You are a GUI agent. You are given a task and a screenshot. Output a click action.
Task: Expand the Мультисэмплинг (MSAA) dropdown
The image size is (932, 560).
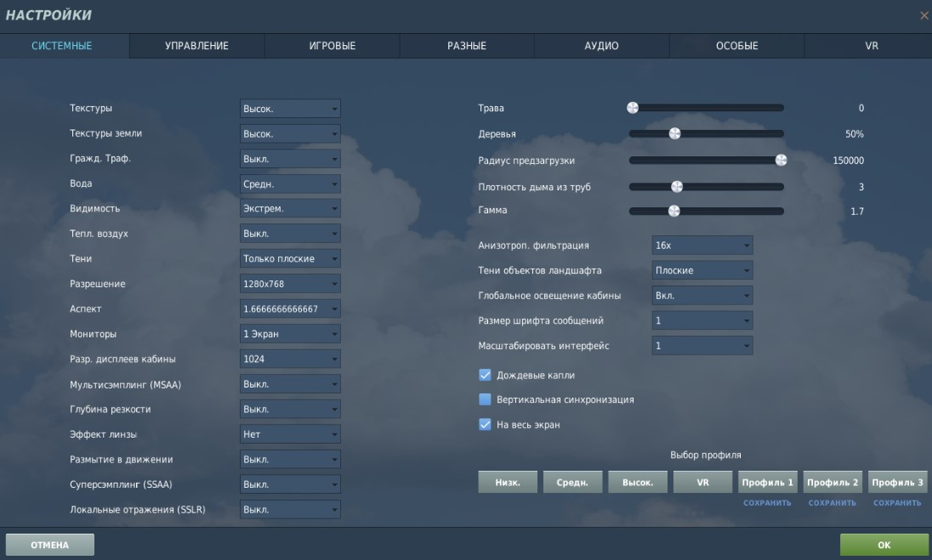point(290,384)
